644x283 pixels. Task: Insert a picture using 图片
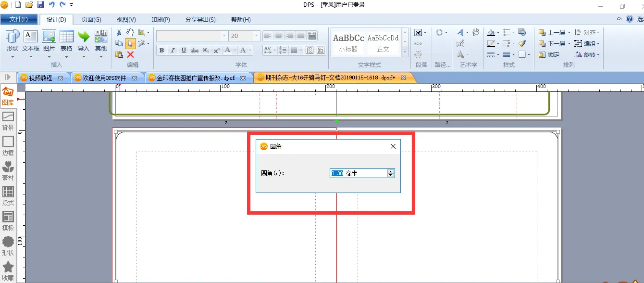coord(49,41)
